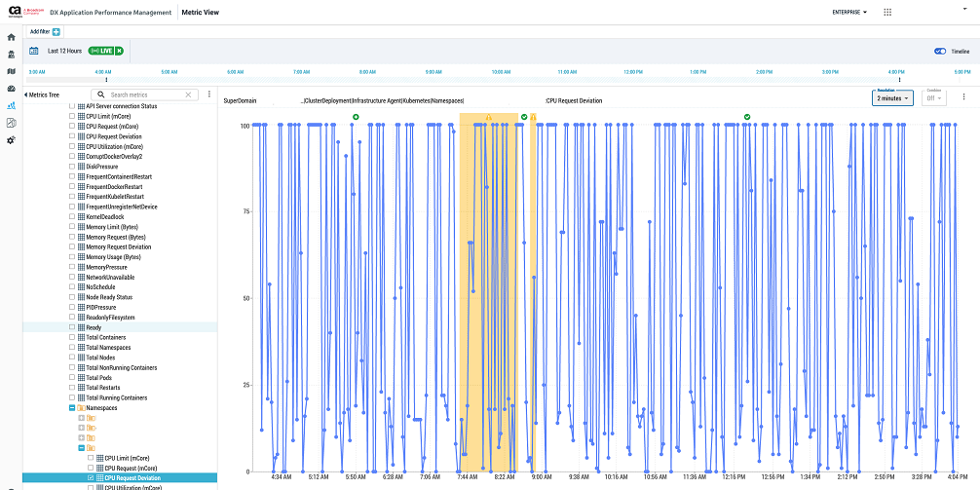Open the ENTERPRISE tenant dropdown
Image resolution: width=980 pixels, height=490 pixels.
pyautogui.click(x=849, y=13)
